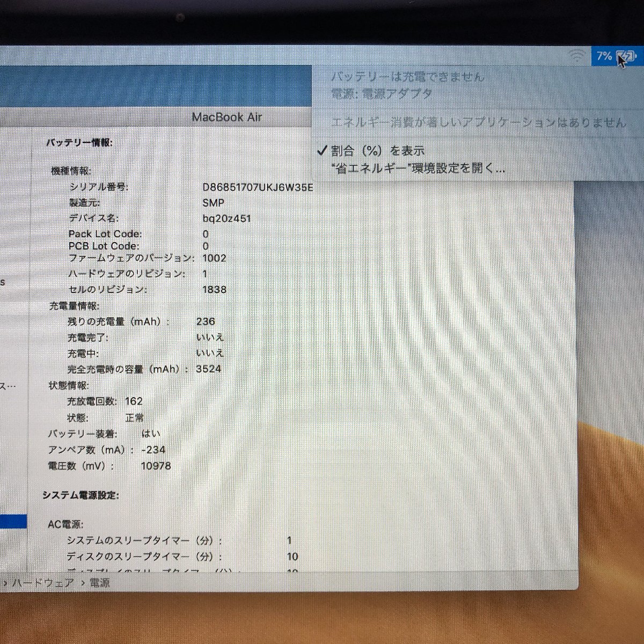
Task: Click the ハードウェア breadcrumb in path bar
Action: click(42, 583)
